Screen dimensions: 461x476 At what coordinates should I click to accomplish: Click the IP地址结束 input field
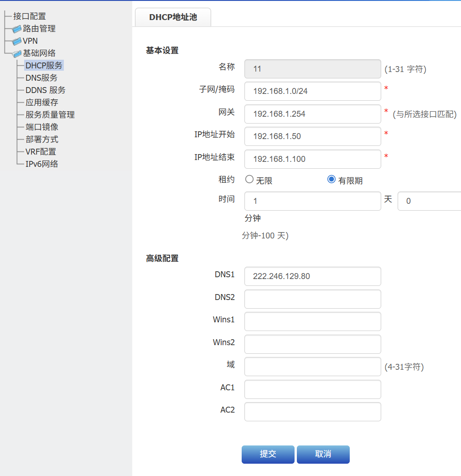point(312,159)
